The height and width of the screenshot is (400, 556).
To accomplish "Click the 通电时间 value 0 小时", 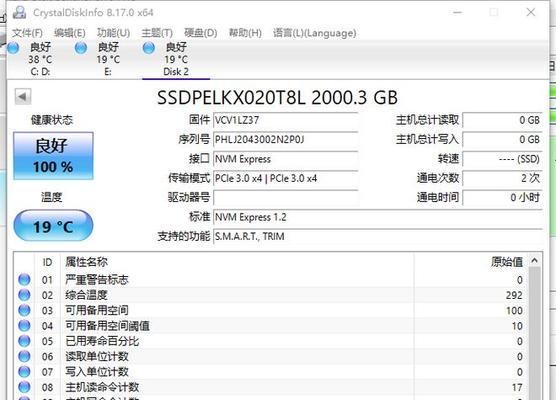I will 502,198.
